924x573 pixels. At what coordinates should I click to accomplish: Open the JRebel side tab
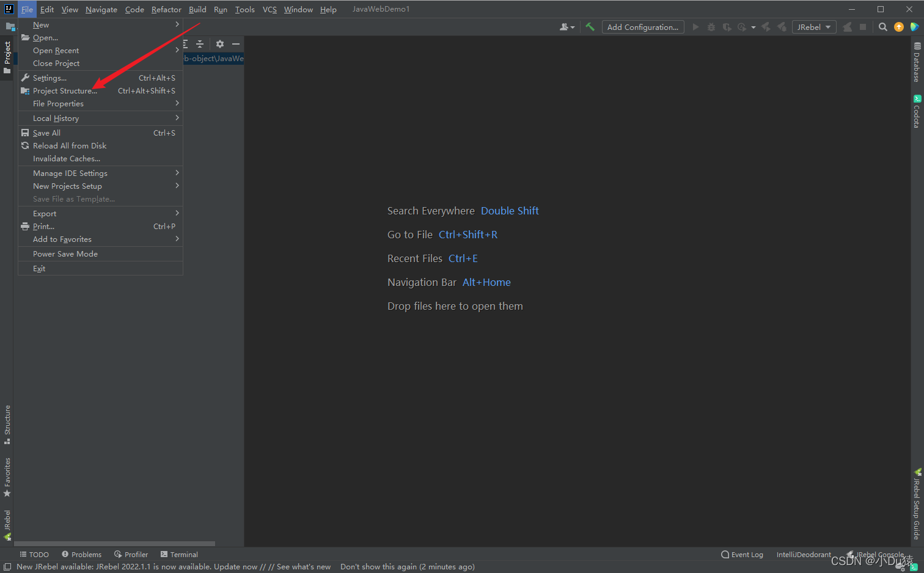(7, 525)
